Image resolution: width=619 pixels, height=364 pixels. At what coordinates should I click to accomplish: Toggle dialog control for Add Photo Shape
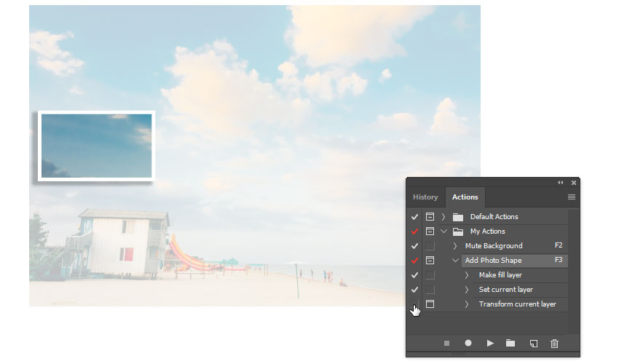(430, 261)
